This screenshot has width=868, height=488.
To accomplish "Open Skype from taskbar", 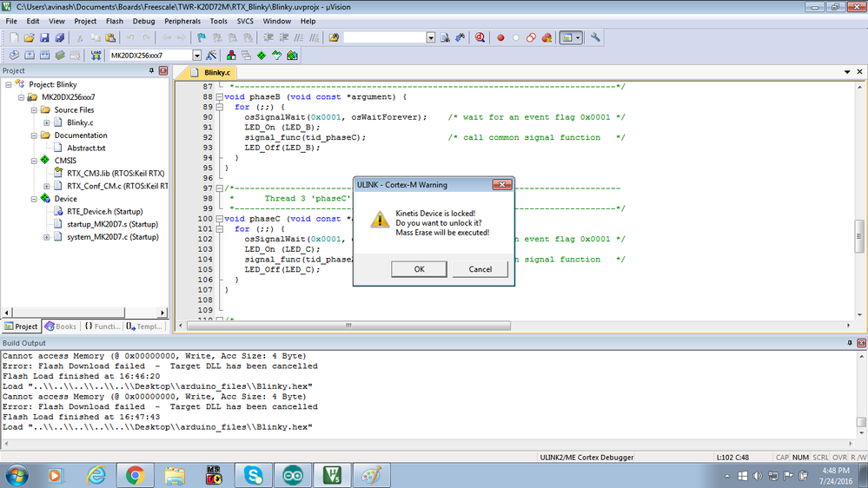I will pyautogui.click(x=253, y=475).
